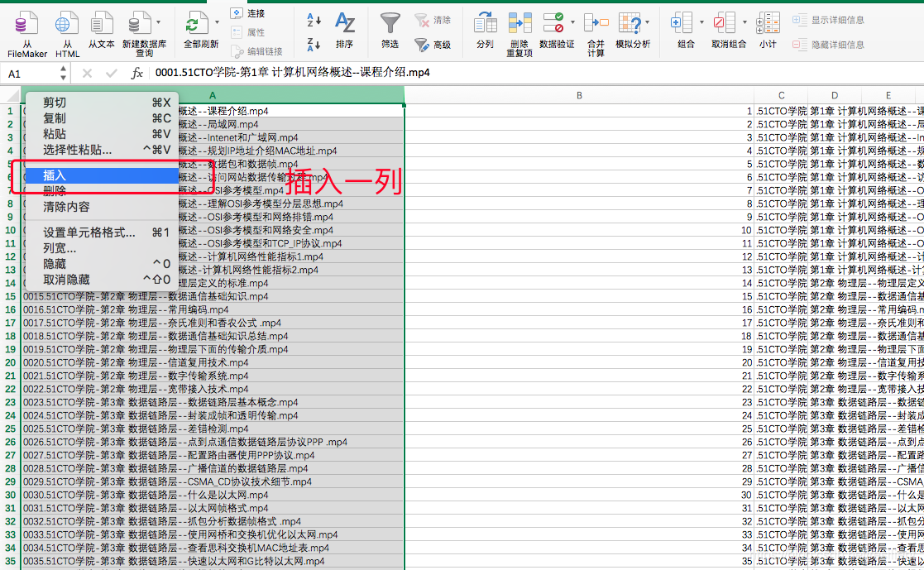Sort ascending A to Z
Viewport: 924px width, 570px height.
(x=314, y=20)
